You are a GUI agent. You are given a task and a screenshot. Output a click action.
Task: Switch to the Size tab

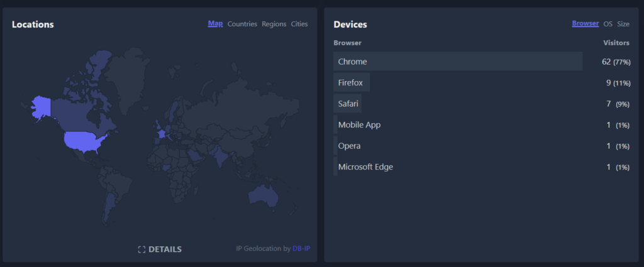pyautogui.click(x=623, y=24)
